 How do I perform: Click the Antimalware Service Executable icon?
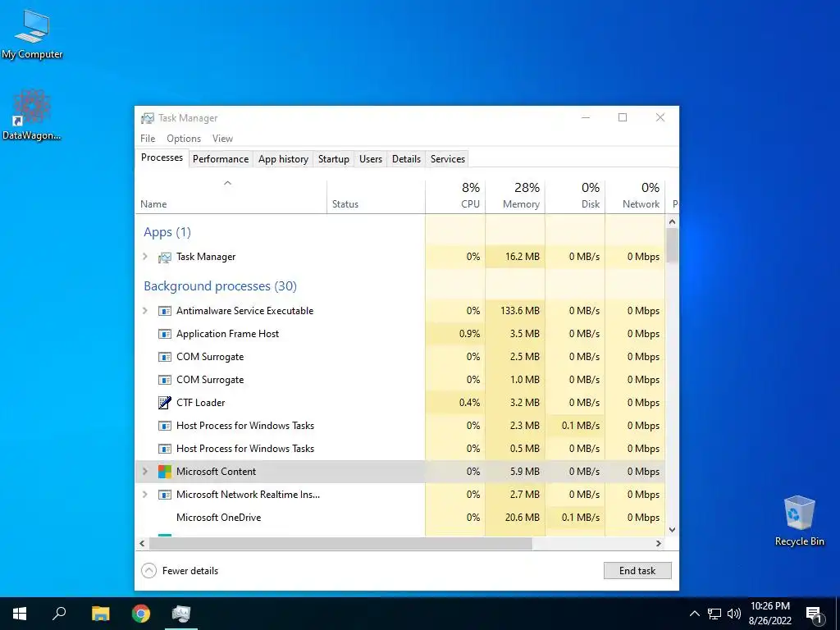(164, 311)
